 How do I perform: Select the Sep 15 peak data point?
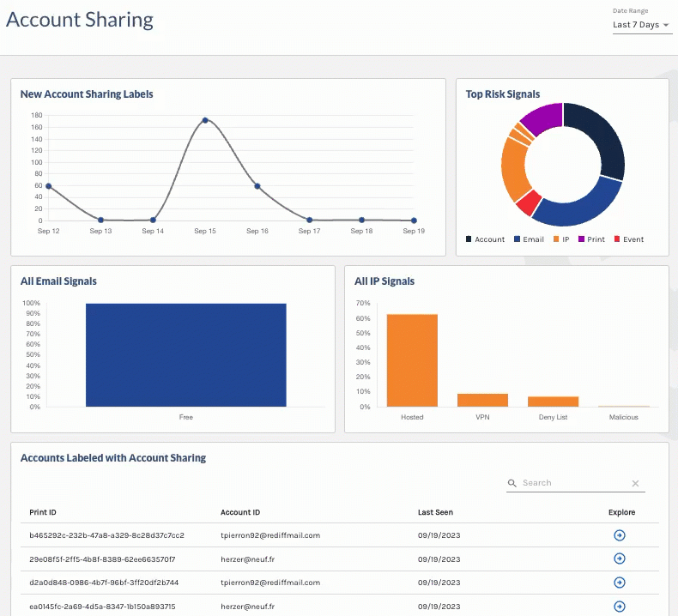click(x=205, y=120)
